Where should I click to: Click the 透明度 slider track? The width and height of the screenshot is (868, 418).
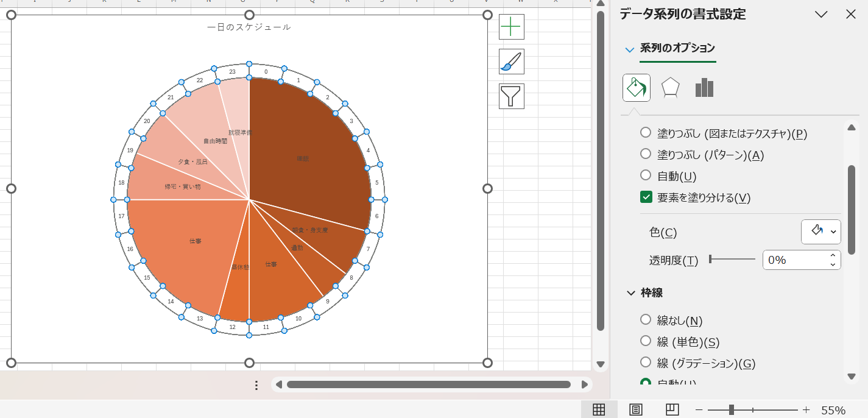tap(733, 260)
